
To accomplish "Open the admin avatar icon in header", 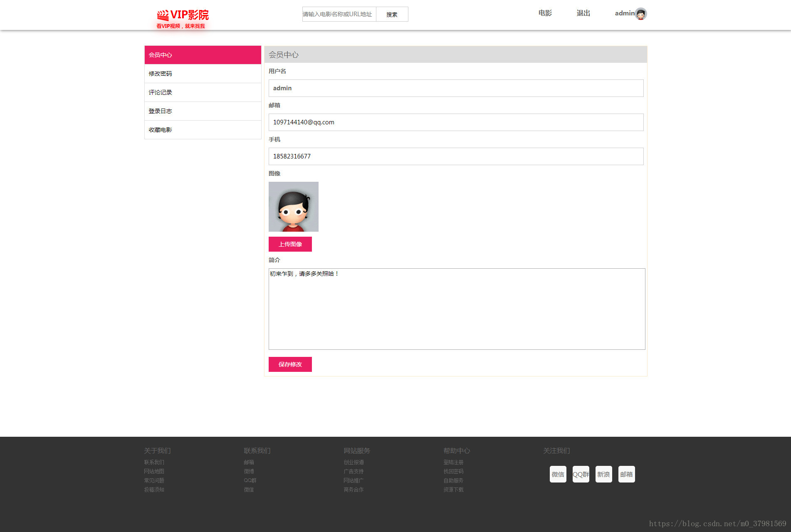I will coord(641,14).
